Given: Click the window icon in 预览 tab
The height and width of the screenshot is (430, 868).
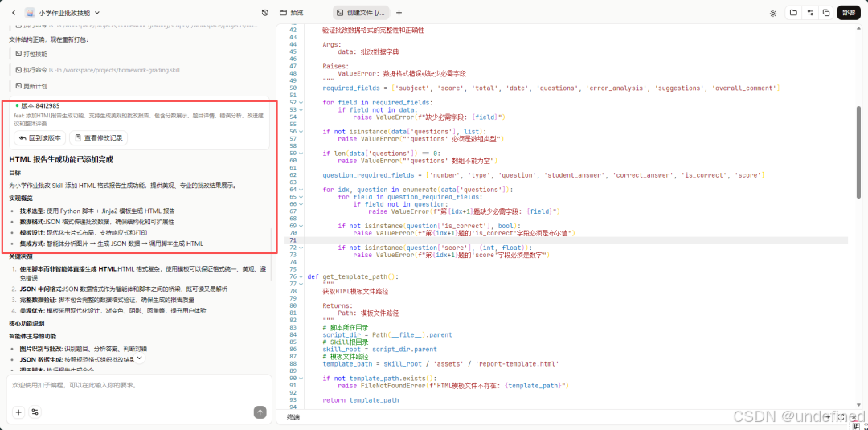Looking at the screenshot, I should click(283, 12).
